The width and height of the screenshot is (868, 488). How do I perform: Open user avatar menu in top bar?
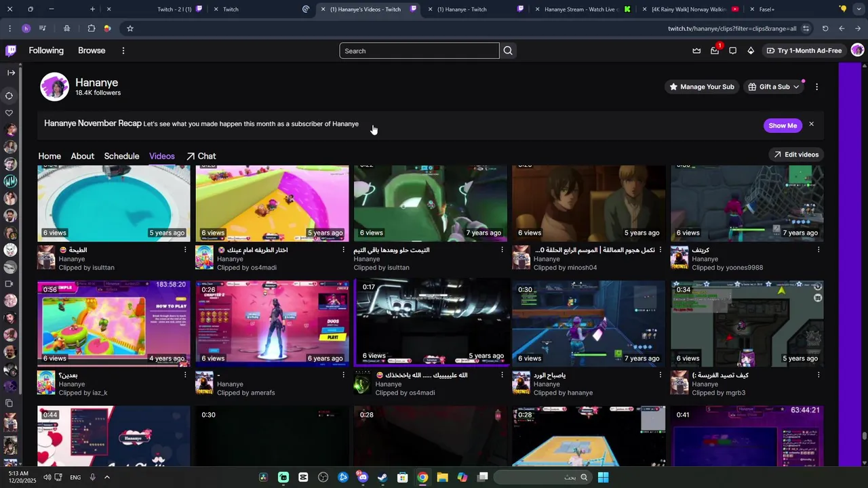tap(857, 50)
